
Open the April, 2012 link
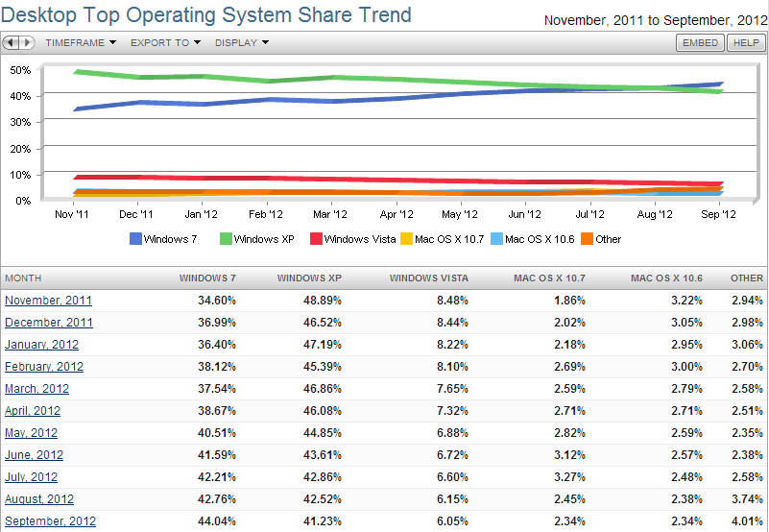pos(33,411)
